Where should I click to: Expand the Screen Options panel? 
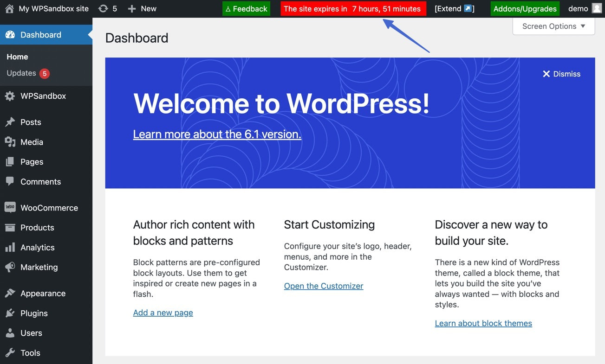pyautogui.click(x=553, y=26)
